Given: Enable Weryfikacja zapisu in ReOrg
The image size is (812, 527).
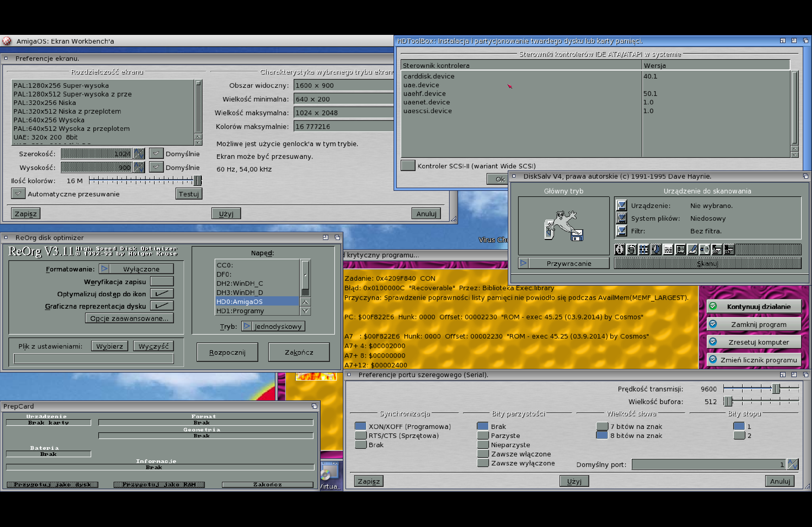Looking at the screenshot, I should click(x=162, y=281).
